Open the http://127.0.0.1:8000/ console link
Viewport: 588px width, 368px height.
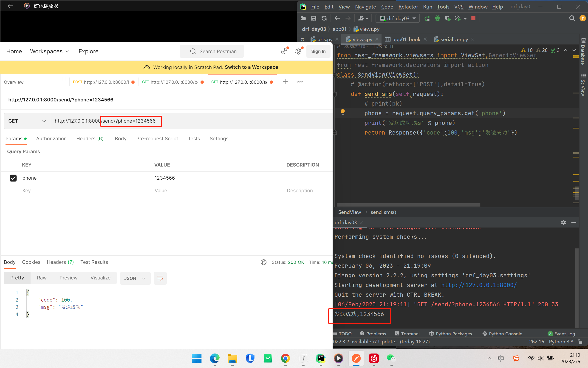click(479, 285)
